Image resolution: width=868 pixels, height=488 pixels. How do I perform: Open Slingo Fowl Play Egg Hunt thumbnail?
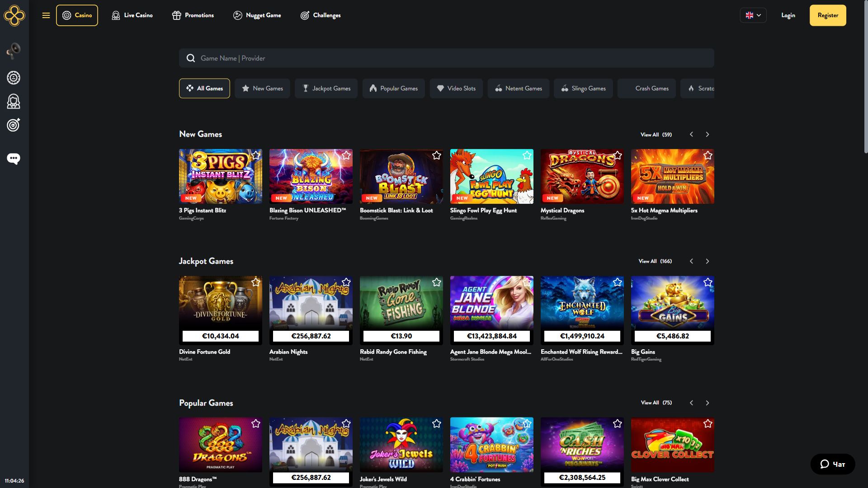pos(492,176)
